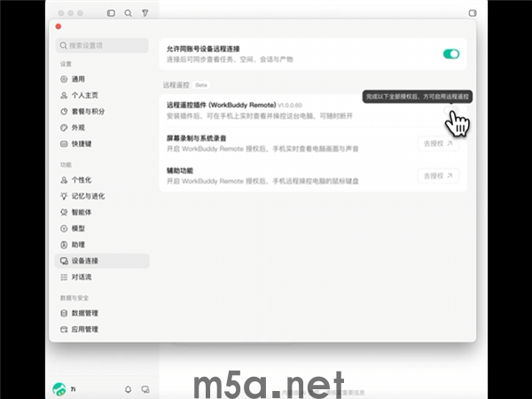Screen dimensions: 532x399
Task: Click the device chat icon at bottom
Action: click(145, 389)
